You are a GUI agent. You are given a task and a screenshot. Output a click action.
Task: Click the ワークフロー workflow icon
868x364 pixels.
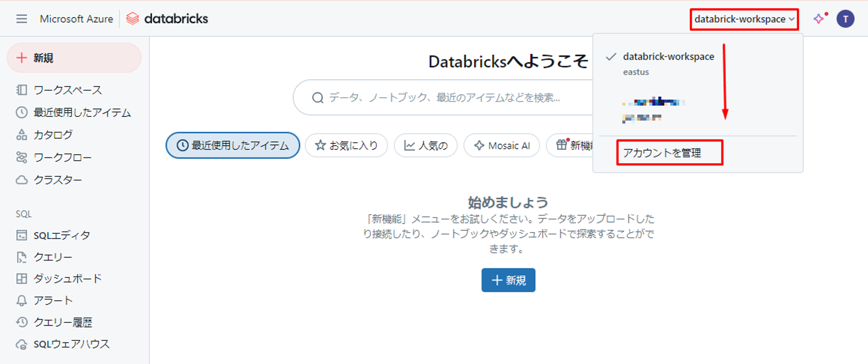click(21, 158)
